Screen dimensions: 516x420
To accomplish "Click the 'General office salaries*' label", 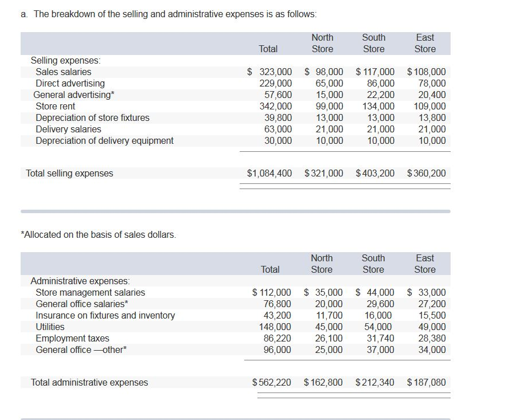I will [81, 304].
